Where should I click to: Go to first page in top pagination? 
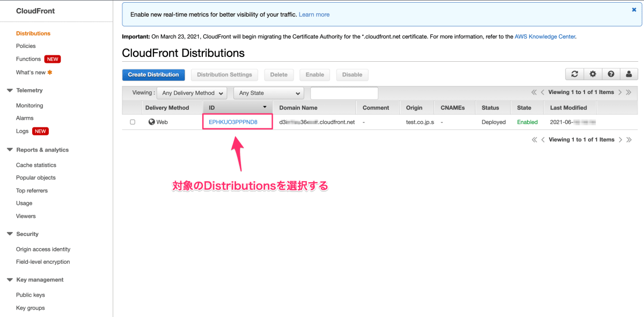(x=534, y=92)
